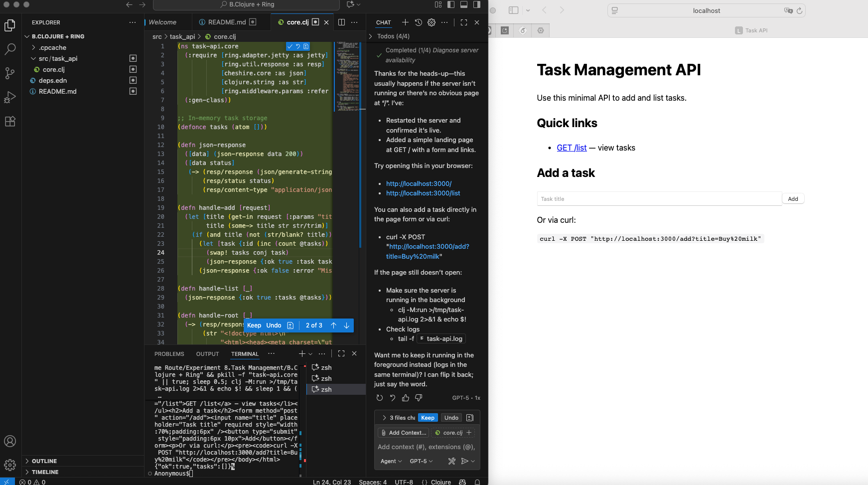
Task: Open the GPT-5 model picker
Action: click(421, 461)
